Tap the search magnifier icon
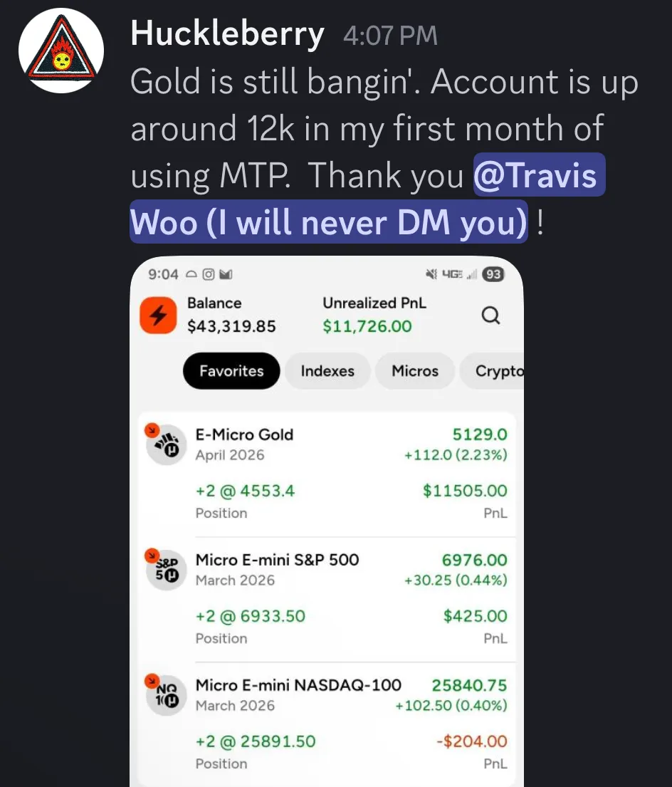Viewport: 672px width, 787px height. (490, 316)
